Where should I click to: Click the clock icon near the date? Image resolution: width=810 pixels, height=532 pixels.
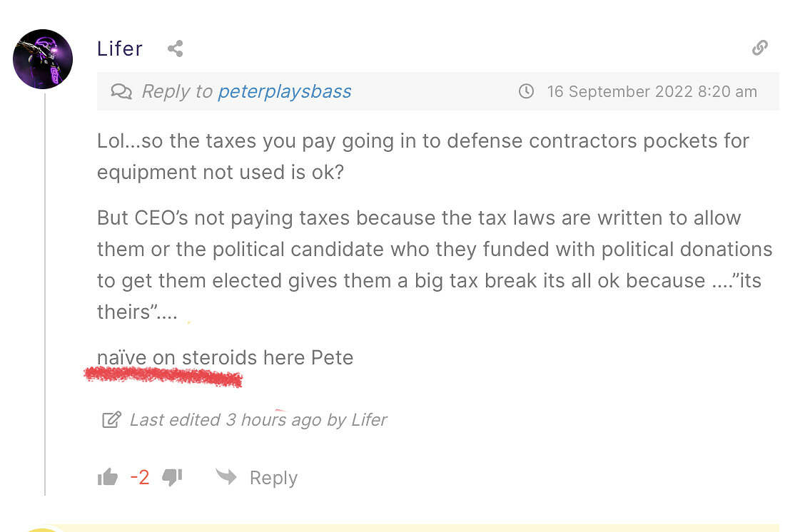pos(526,91)
